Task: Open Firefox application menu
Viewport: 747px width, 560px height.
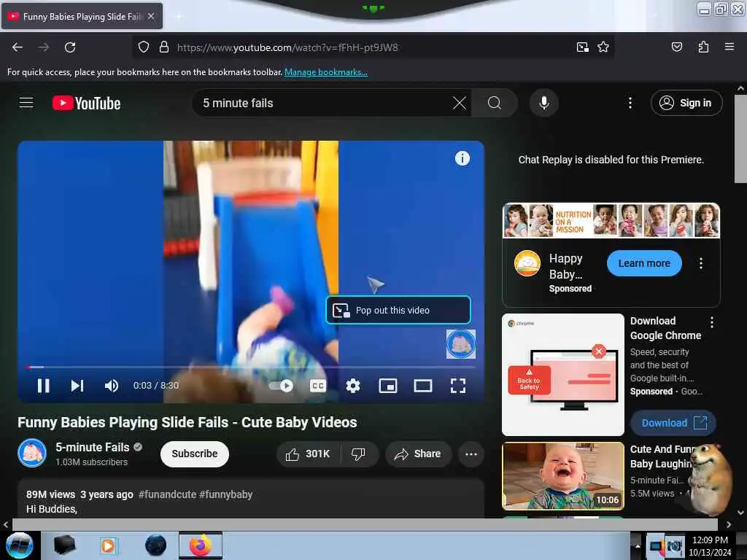Action: point(729,47)
